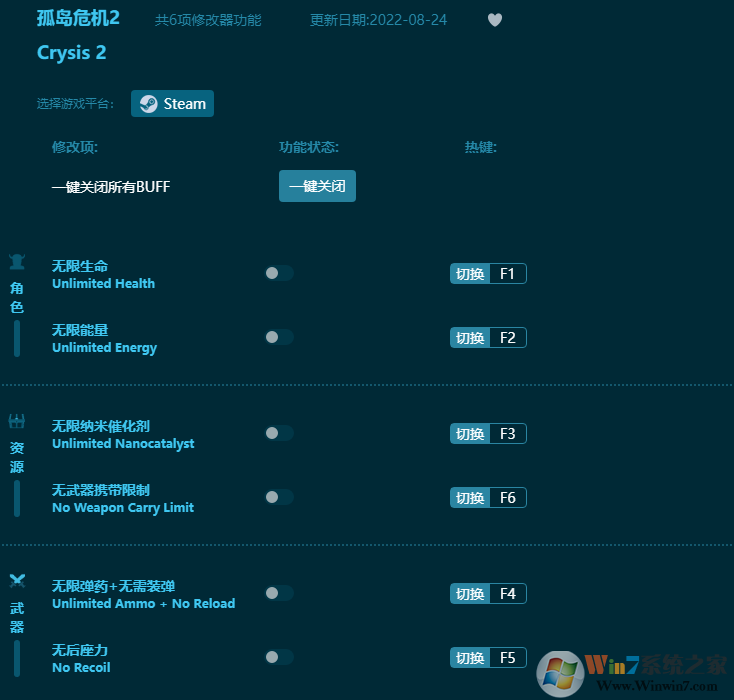The height and width of the screenshot is (700, 734).
Task: Click the F5 hotkey field
Action: [x=508, y=658]
